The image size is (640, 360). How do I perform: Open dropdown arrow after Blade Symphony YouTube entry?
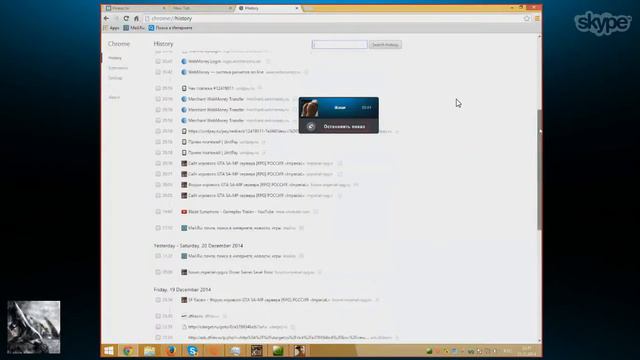[316, 211]
